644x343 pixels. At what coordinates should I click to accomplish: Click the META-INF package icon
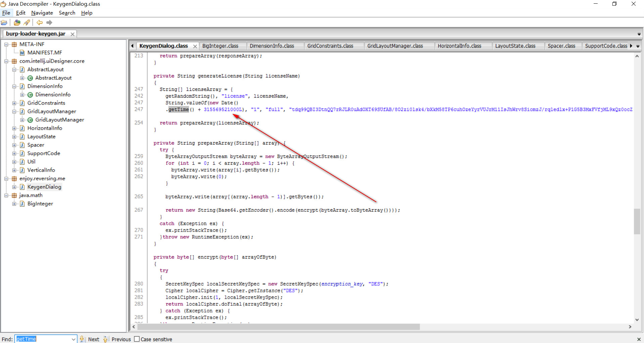coord(14,44)
